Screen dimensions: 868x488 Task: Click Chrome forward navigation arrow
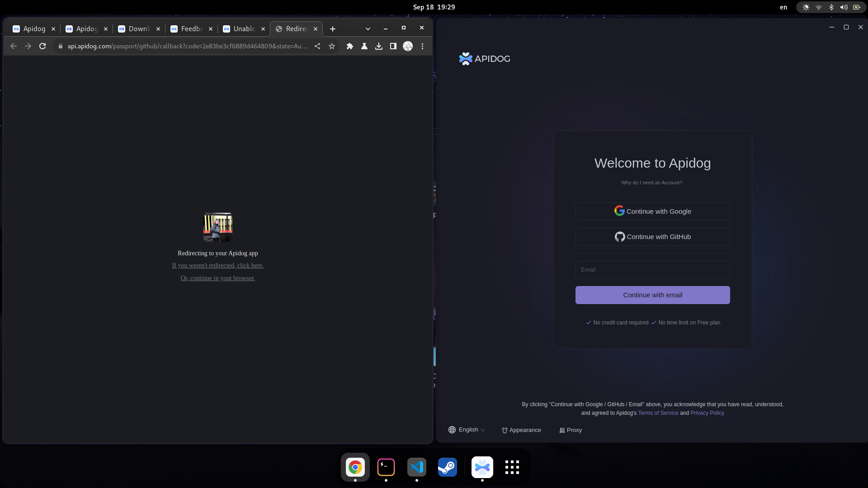pos(28,46)
